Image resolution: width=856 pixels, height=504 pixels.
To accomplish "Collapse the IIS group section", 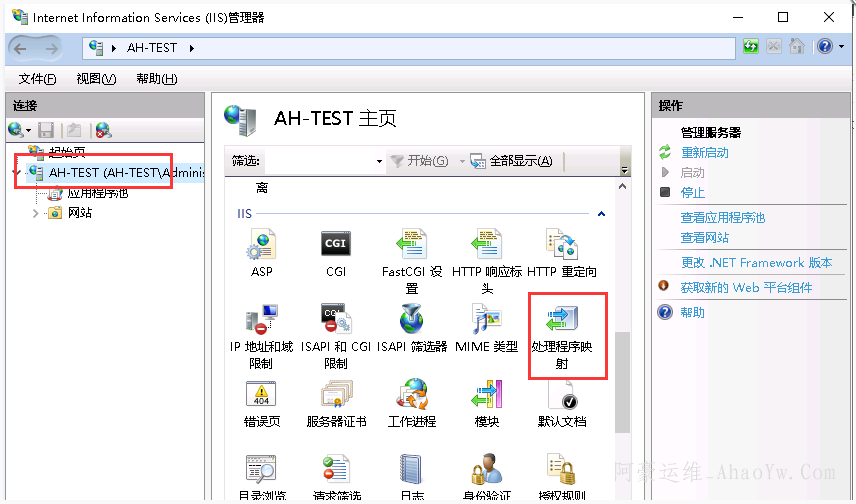I will (x=601, y=214).
